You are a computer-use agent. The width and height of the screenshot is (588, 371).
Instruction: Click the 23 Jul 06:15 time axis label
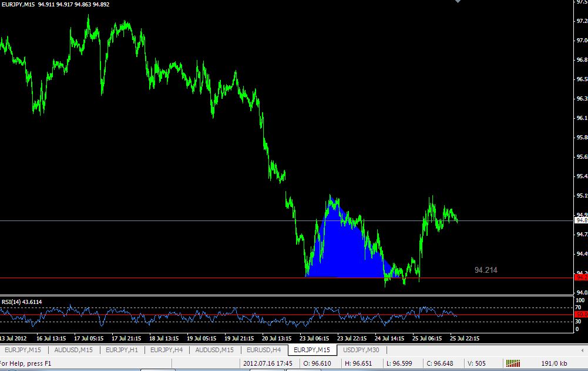[x=314, y=338]
